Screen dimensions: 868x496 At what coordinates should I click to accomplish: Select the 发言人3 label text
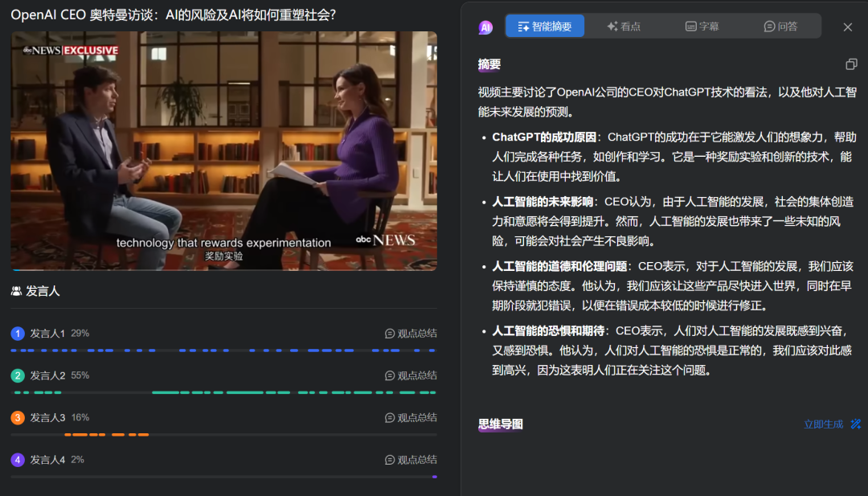(x=47, y=417)
